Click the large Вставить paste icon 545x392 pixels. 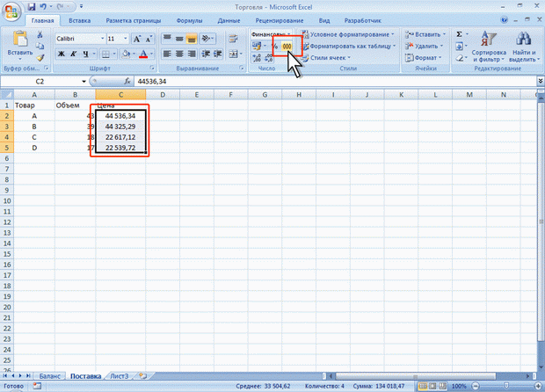[x=20, y=39]
